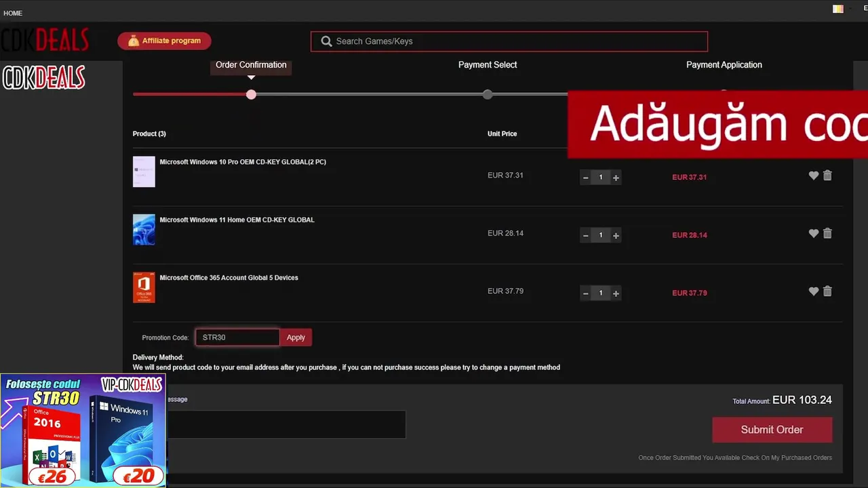Click EUR 37.79 unit price text
This screenshot has width=868, height=488.
tap(505, 291)
